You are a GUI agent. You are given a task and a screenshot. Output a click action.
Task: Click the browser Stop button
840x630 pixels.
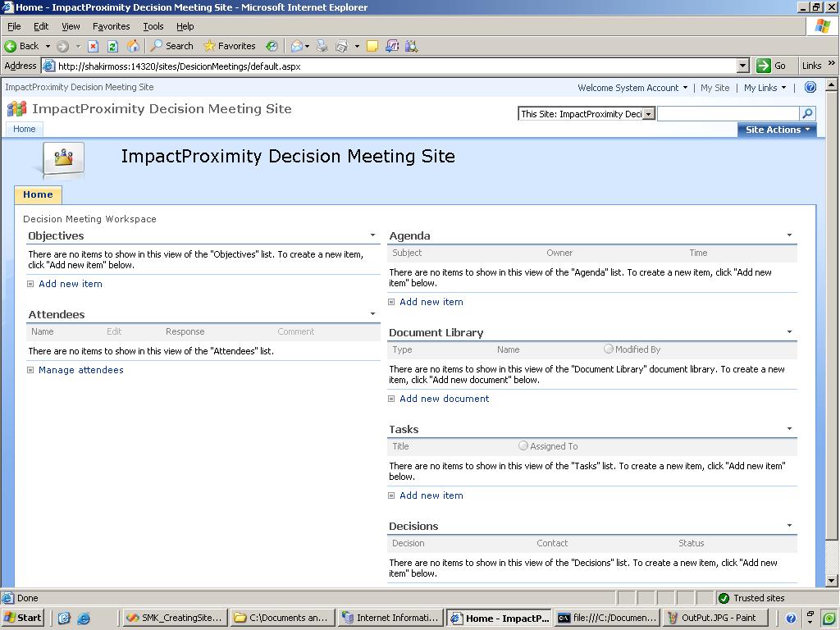(94, 46)
